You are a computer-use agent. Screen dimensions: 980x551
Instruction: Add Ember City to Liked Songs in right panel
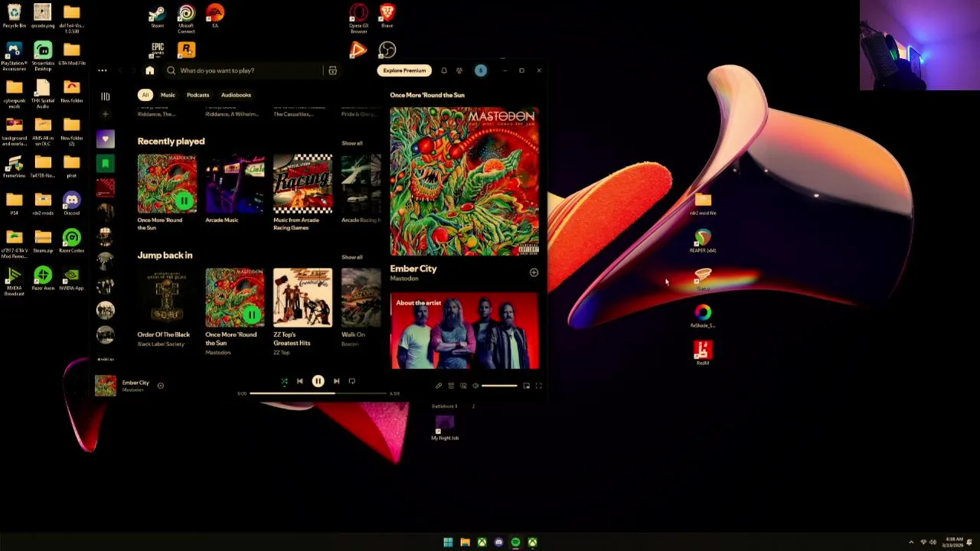click(x=534, y=272)
